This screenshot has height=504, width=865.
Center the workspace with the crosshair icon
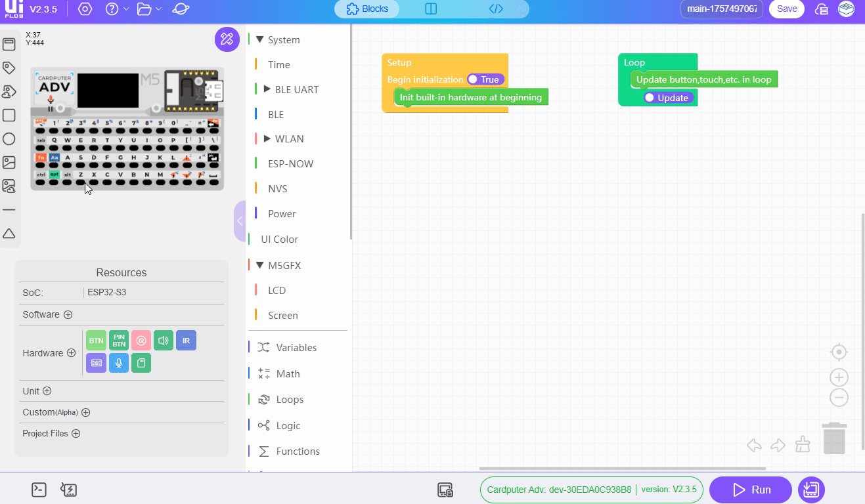839,352
